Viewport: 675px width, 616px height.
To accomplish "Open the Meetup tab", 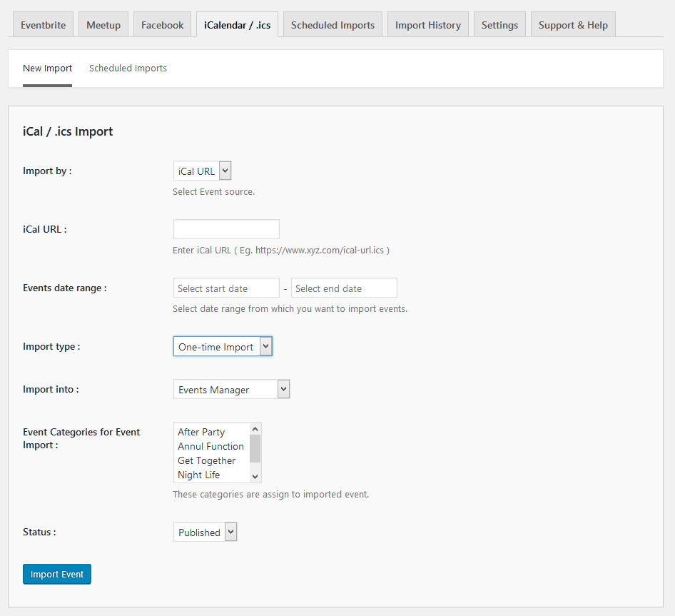I will click(103, 24).
